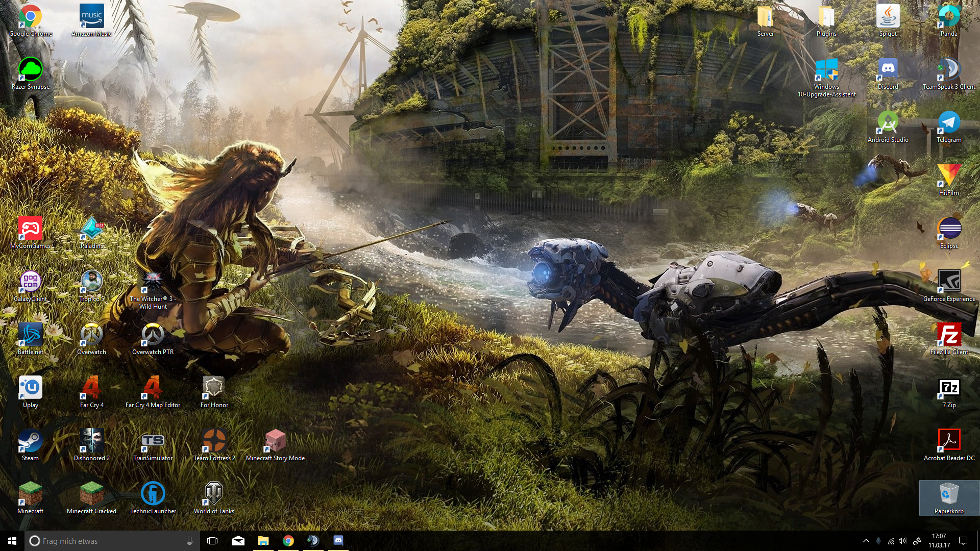Click the Acrobat Reader DC icon
The image size is (980, 551).
pyautogui.click(x=949, y=445)
